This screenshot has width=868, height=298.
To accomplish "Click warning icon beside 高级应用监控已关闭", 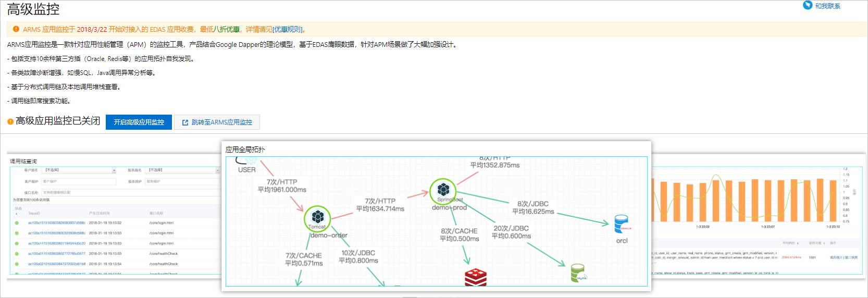I will point(10,121).
